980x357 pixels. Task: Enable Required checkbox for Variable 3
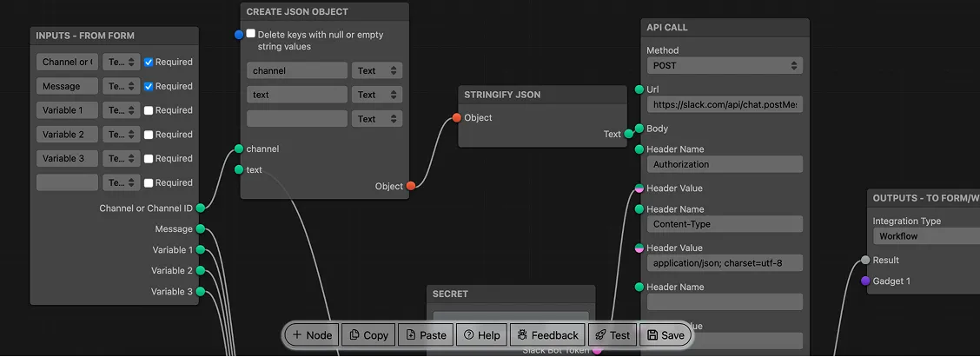pos(149,158)
